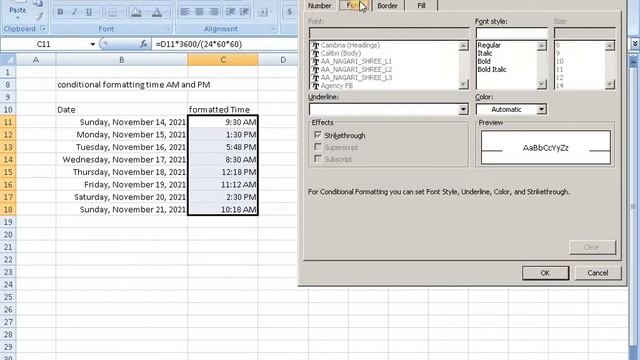The width and height of the screenshot is (640, 360).
Task: Select column B header
Action: (x=122, y=60)
